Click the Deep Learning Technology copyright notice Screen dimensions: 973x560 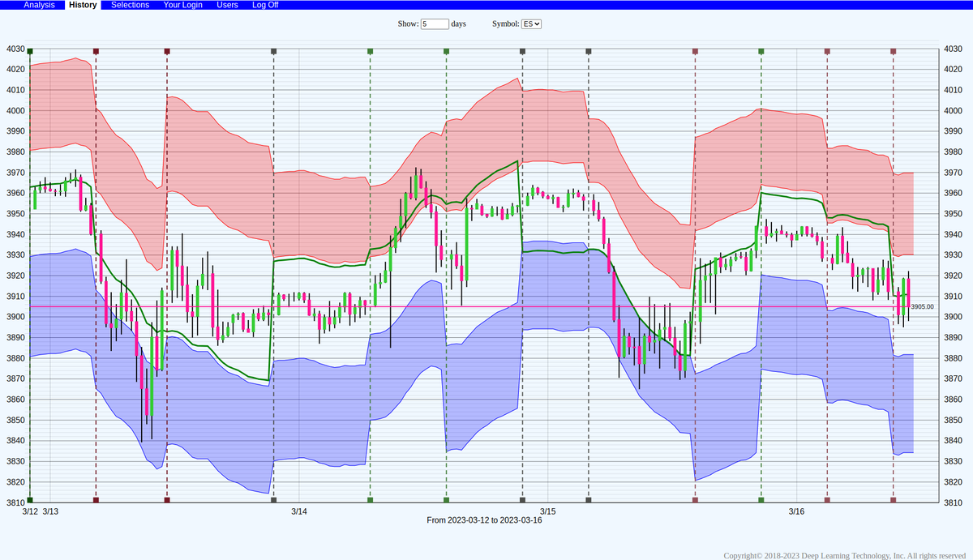(845, 555)
